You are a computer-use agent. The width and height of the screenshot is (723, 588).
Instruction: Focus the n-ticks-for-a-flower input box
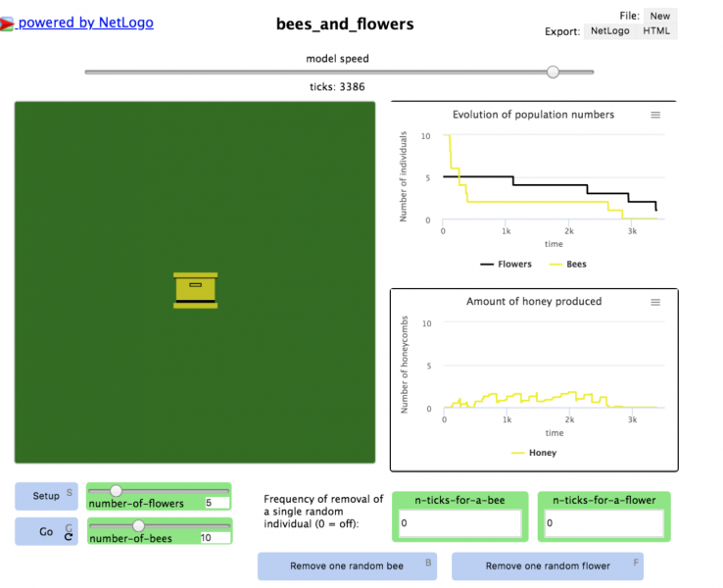[x=604, y=524]
